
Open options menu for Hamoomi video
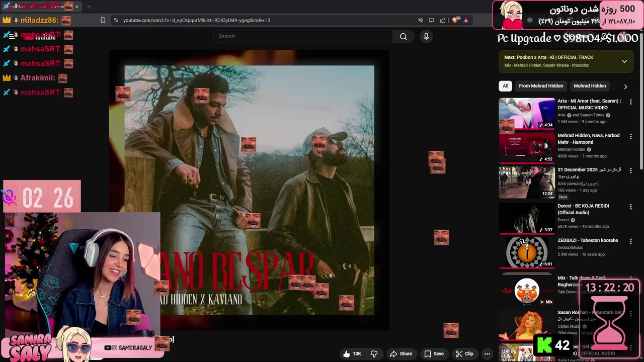click(x=630, y=136)
